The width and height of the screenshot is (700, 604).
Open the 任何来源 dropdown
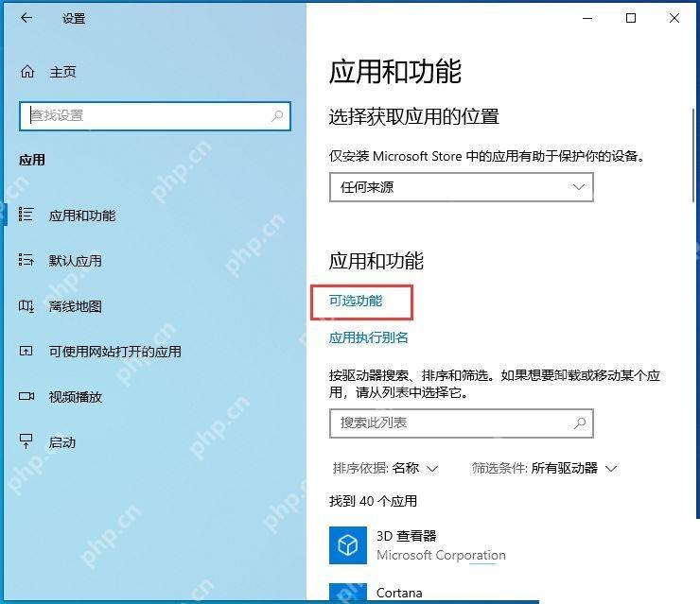pyautogui.click(x=462, y=187)
